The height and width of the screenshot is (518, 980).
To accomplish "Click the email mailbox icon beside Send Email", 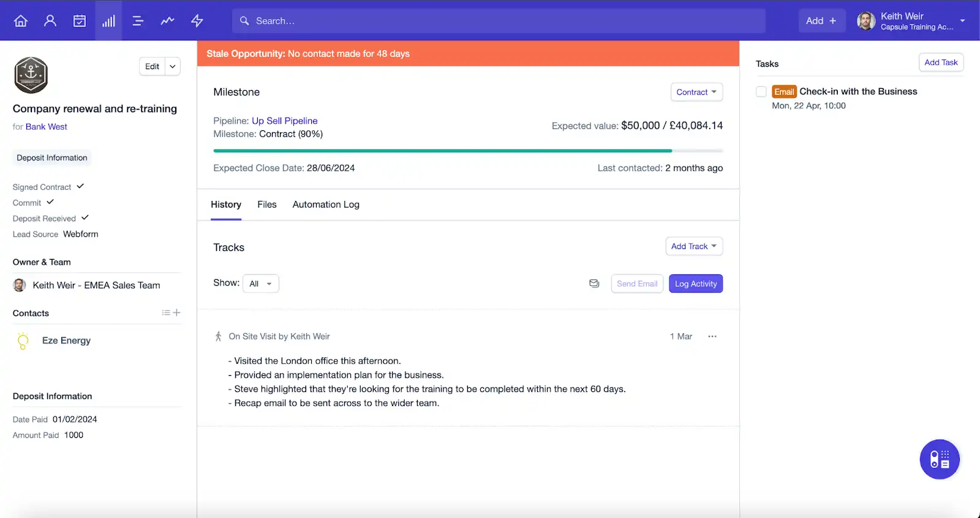I will (594, 283).
